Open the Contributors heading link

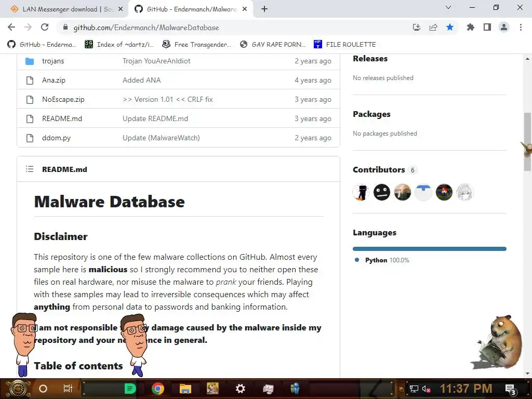click(379, 170)
